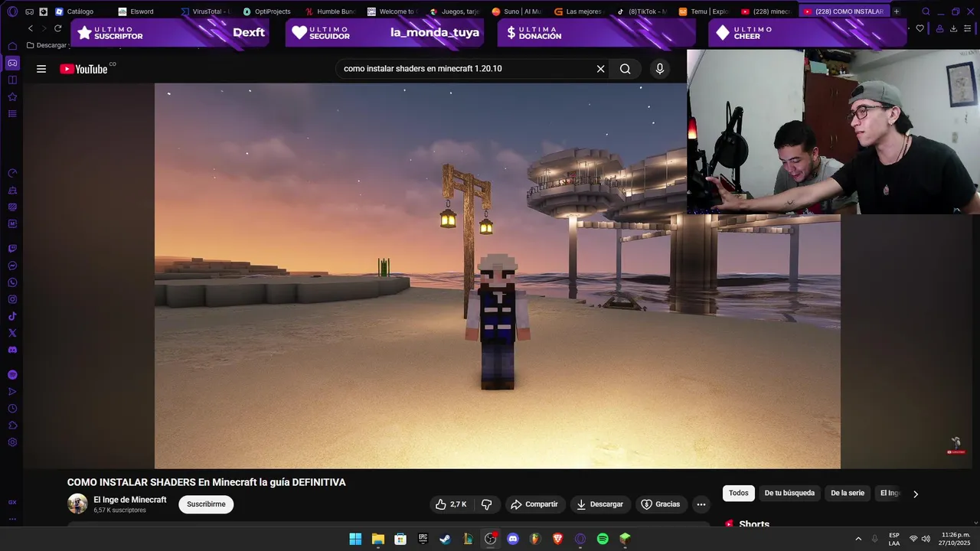Switch to the (8)TikTok browser tab
This screenshot has height=551, width=980.
click(642, 11)
